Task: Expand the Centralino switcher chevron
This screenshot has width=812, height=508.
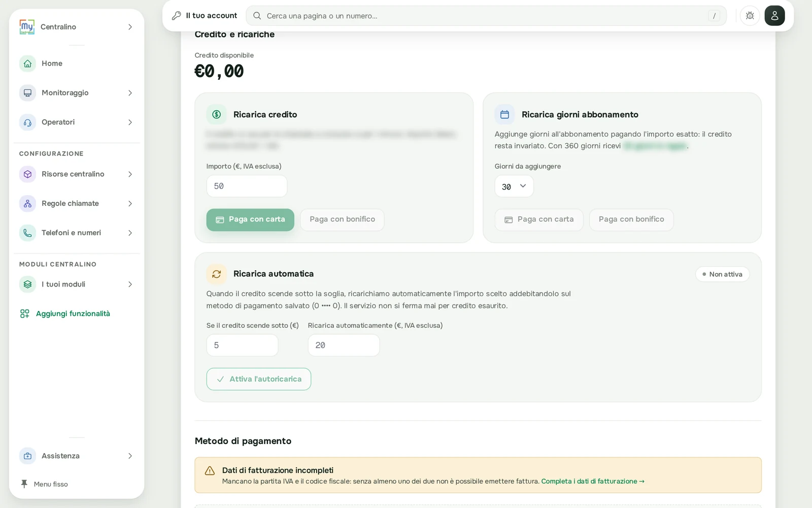Action: [130, 27]
